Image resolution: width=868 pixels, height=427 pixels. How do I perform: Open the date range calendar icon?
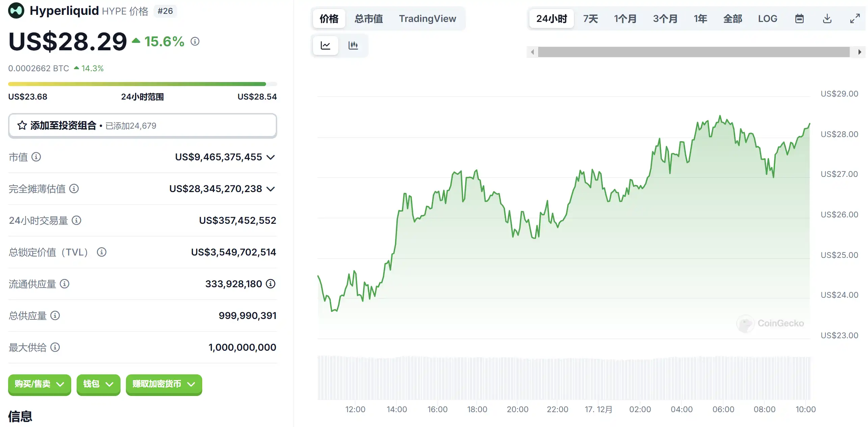pos(799,19)
